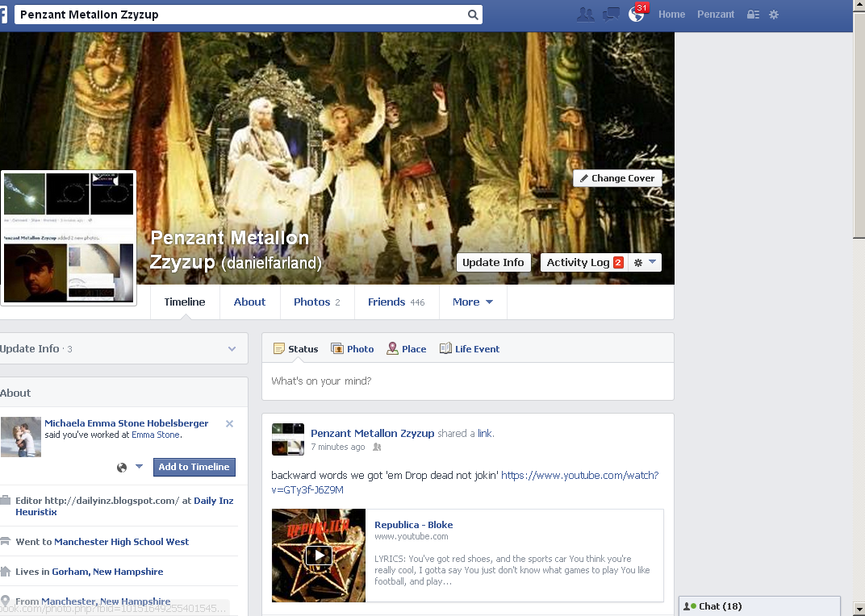Viewport: 865px width, 616px height.
Task: Open the Photos tab
Action: tap(316, 302)
